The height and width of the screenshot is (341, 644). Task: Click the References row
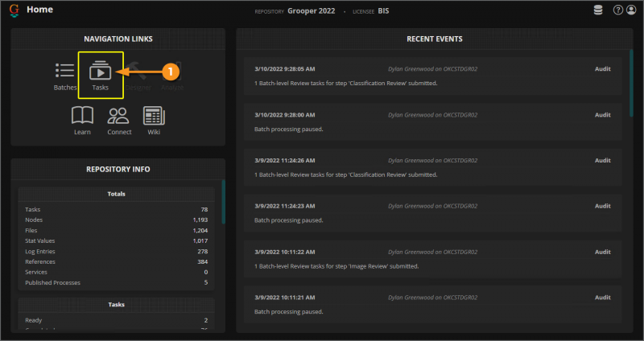(116, 262)
